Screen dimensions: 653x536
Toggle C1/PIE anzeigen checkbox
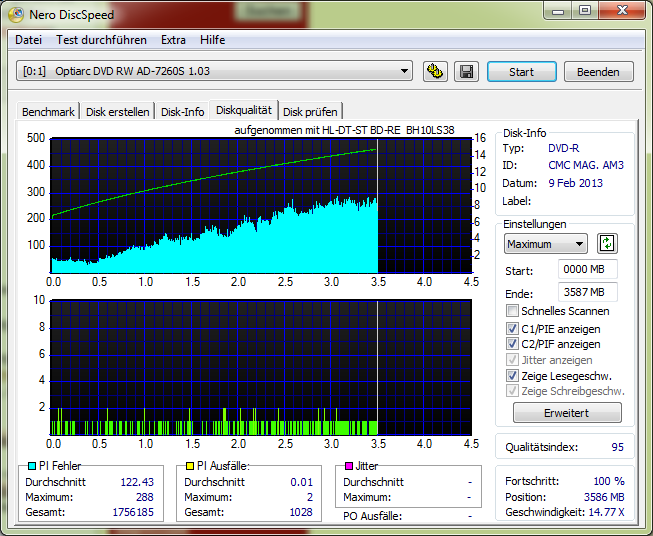(x=512, y=329)
